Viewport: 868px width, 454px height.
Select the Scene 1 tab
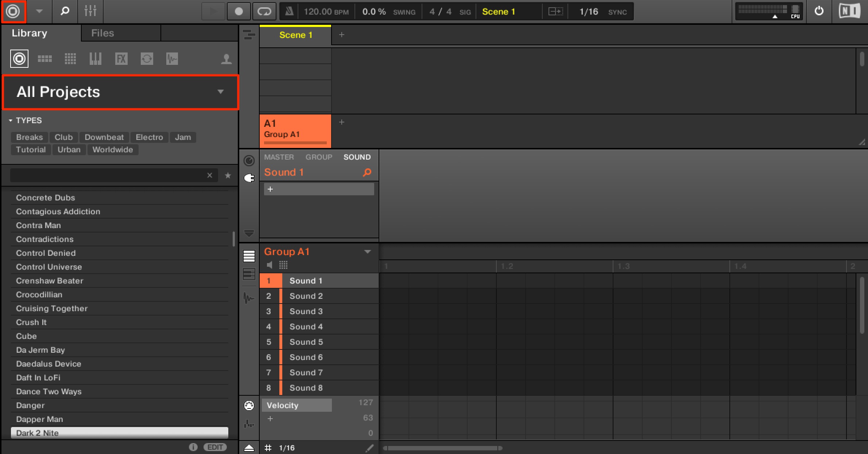click(295, 35)
